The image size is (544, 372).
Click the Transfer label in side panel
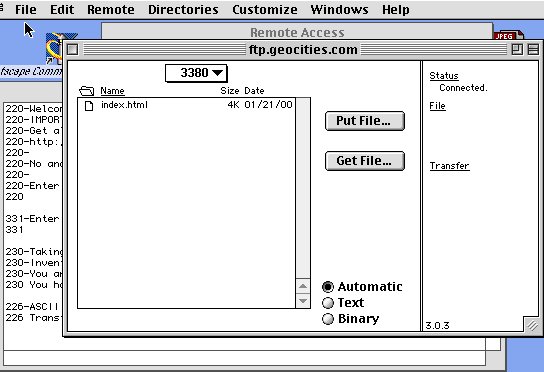(450, 166)
